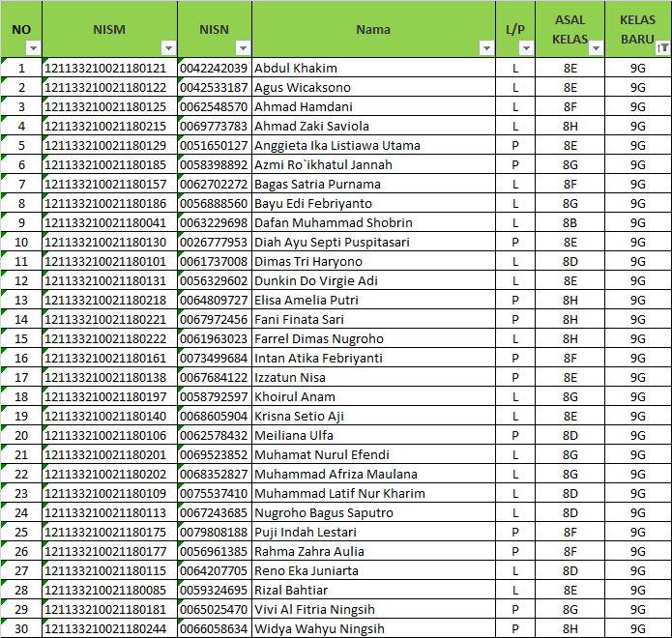Click asal kelas 8B for Dafan
The width and height of the screenshot is (672, 638).
(x=570, y=222)
